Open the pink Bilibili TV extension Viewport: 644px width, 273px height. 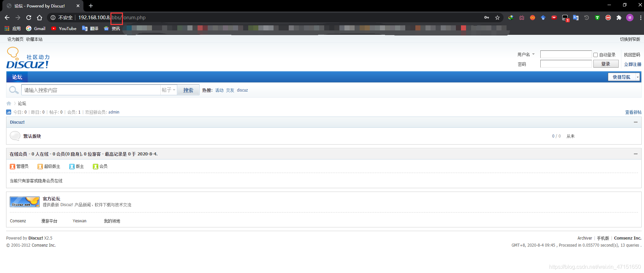point(522,18)
